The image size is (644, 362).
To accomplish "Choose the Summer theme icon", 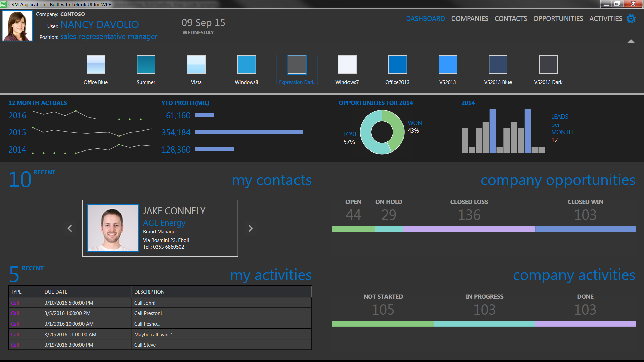I will click(146, 65).
